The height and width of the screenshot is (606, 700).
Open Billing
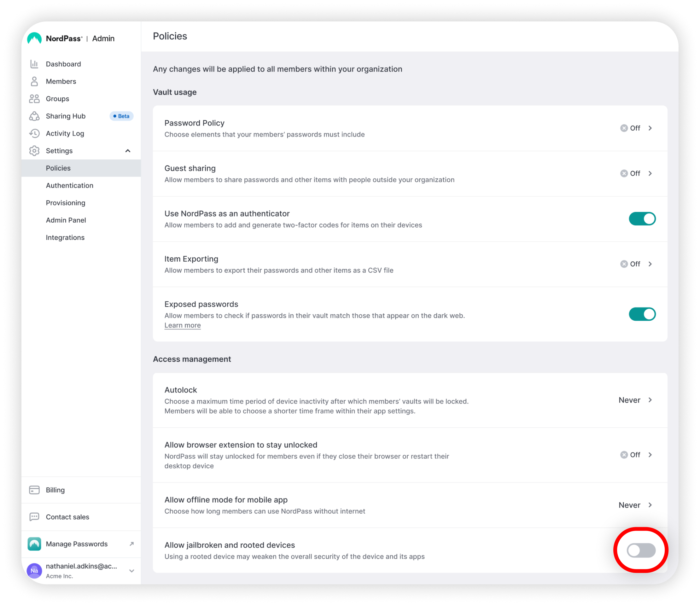click(55, 490)
